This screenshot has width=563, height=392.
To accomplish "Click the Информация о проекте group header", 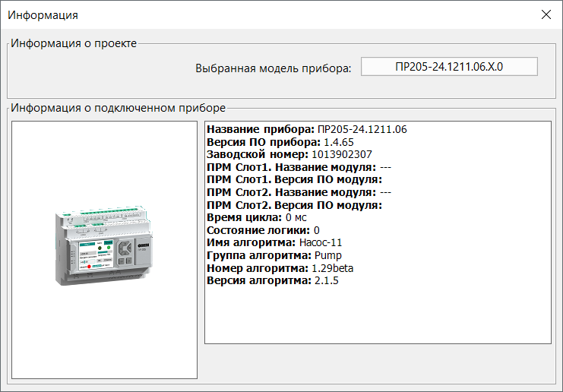I will (74, 43).
